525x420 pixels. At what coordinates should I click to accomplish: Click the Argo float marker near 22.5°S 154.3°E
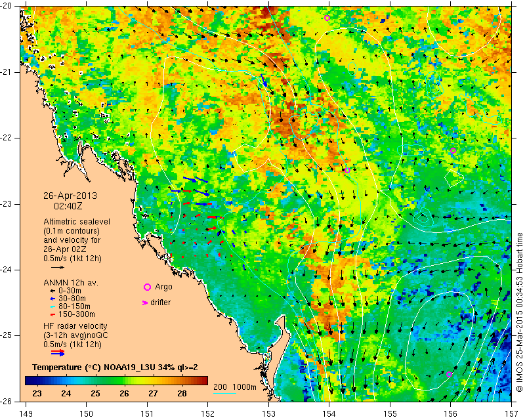(x=348, y=171)
